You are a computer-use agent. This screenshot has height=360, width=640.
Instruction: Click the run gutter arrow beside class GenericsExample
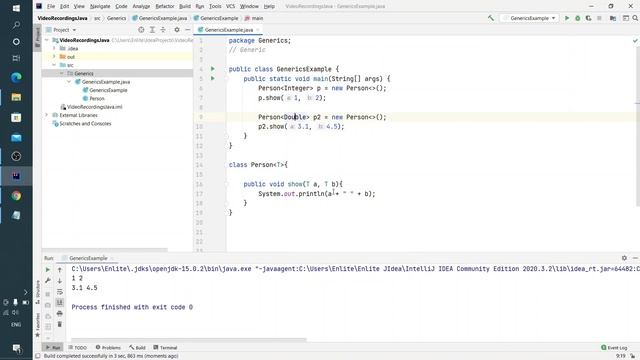click(213, 69)
